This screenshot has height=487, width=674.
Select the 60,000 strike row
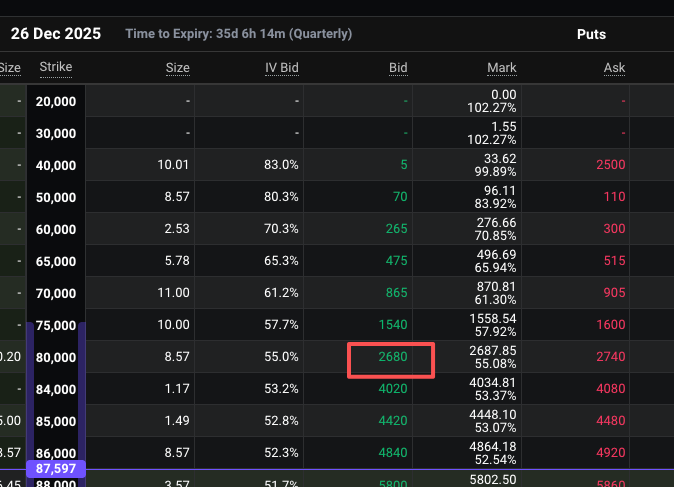tap(56, 229)
